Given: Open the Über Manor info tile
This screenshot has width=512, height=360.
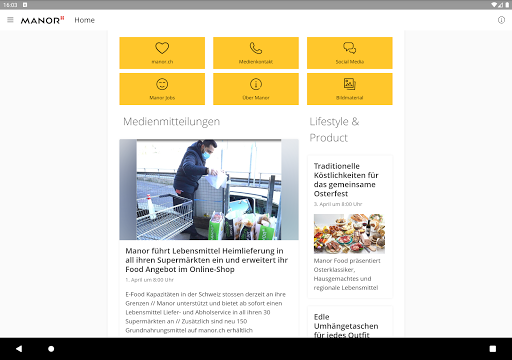Looking at the screenshot, I should (256, 89).
